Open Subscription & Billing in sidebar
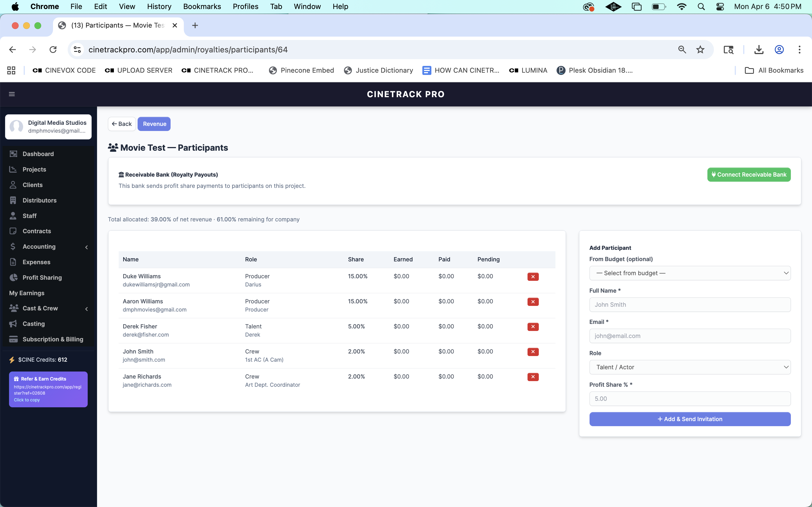 point(53,339)
